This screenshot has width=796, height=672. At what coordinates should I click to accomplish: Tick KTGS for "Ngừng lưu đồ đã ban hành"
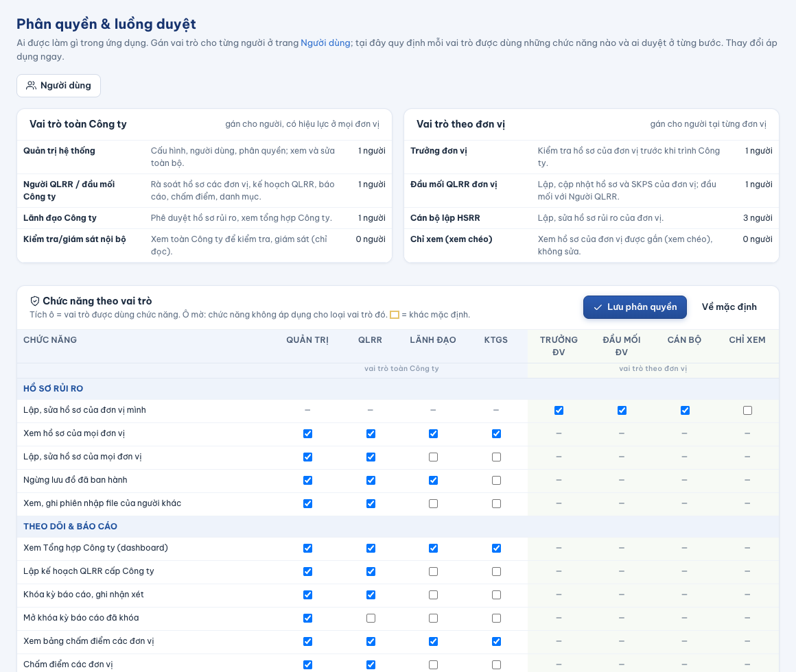click(x=496, y=480)
